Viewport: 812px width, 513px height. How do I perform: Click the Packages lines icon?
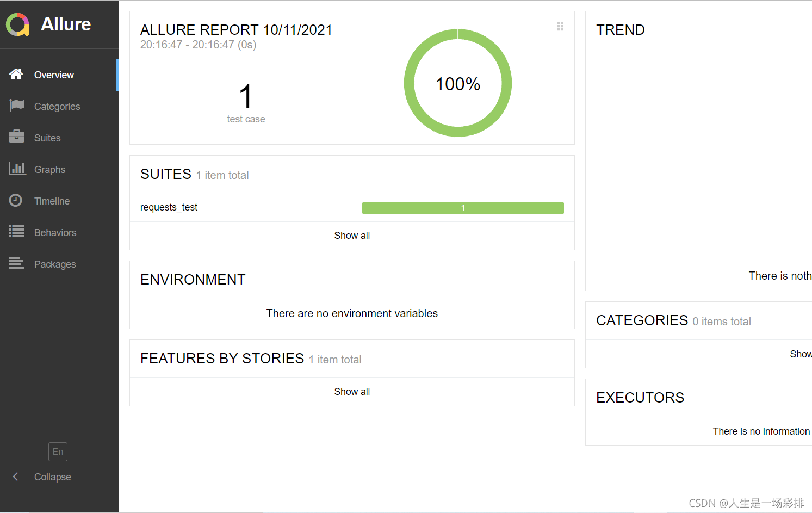[x=17, y=263]
